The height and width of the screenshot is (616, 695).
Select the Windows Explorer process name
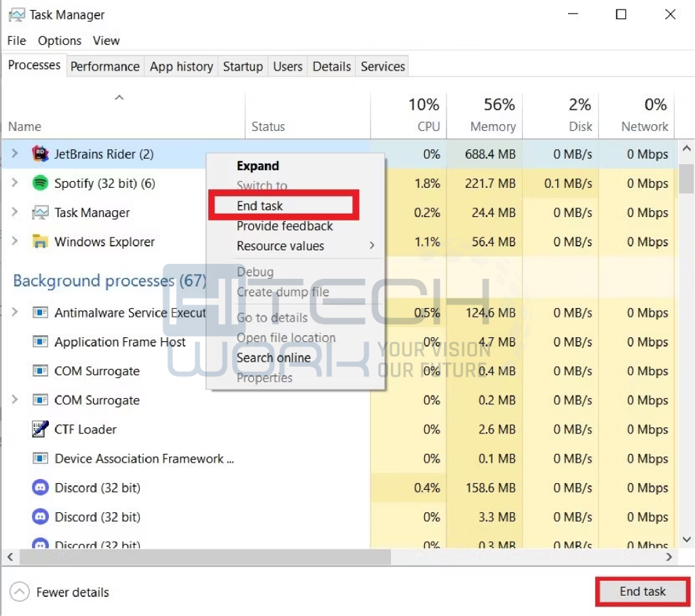[104, 242]
